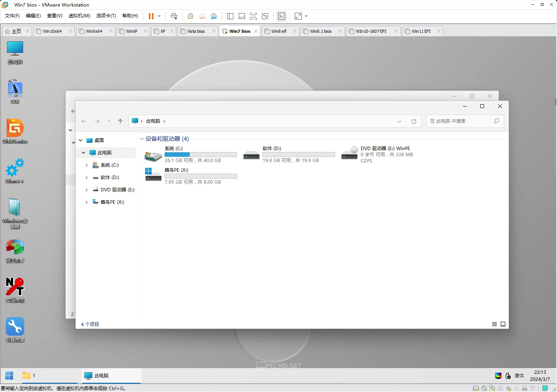Open the 帮助(H) menu
Image resolution: width=557 pixels, height=392 pixels.
click(130, 16)
